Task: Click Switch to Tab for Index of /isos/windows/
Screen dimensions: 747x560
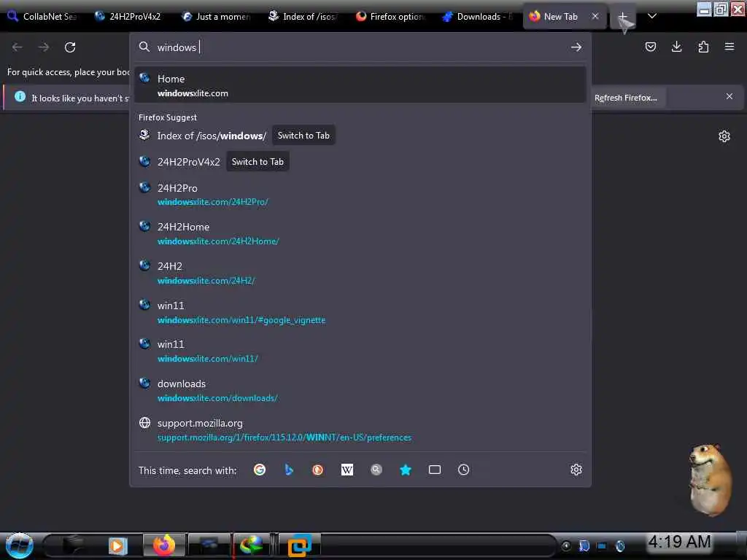Action: 303,136
